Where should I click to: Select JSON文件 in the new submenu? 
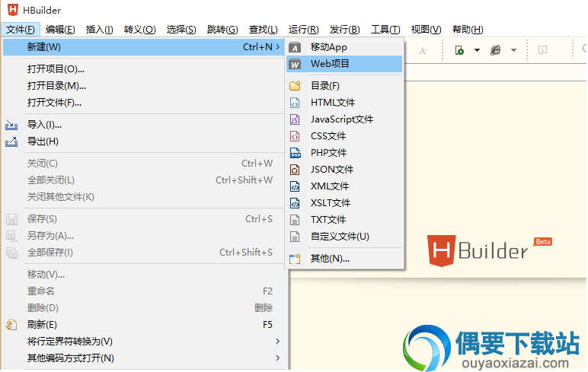pos(344,170)
